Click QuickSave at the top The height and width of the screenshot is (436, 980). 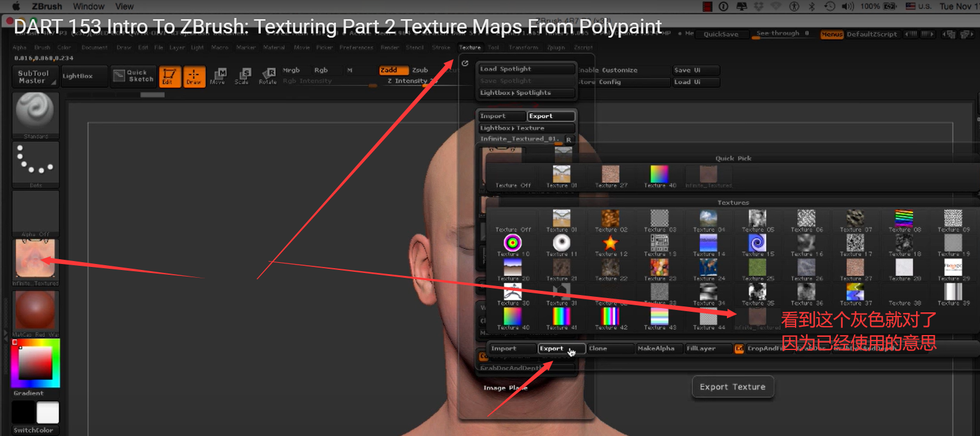(x=721, y=34)
